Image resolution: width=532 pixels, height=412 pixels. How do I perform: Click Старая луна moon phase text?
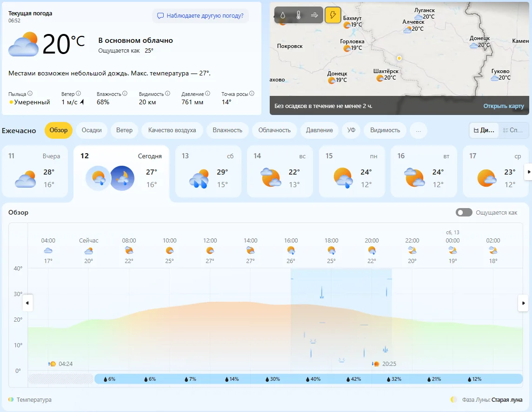(x=507, y=400)
